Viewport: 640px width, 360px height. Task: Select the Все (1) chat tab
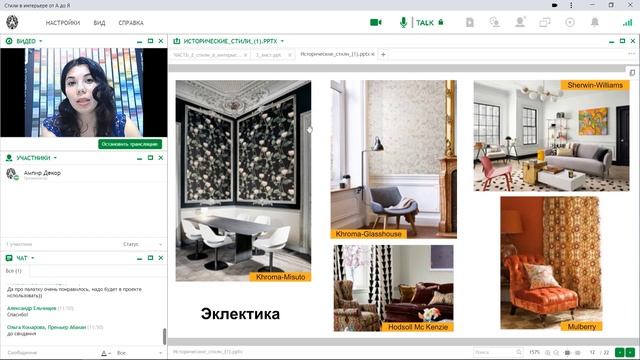click(14, 271)
